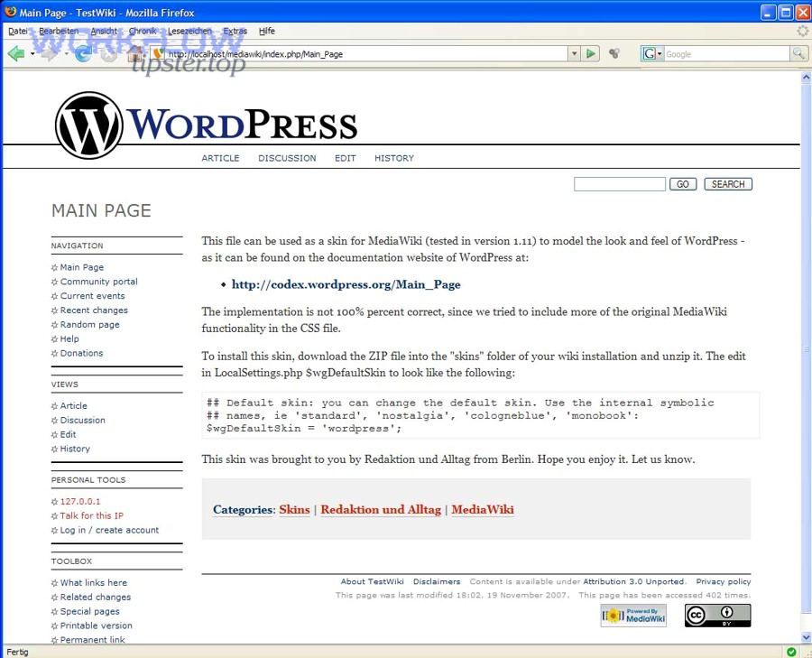Image resolution: width=812 pixels, height=658 pixels.
Task: Click Article under Views sidebar
Action: pos(74,405)
